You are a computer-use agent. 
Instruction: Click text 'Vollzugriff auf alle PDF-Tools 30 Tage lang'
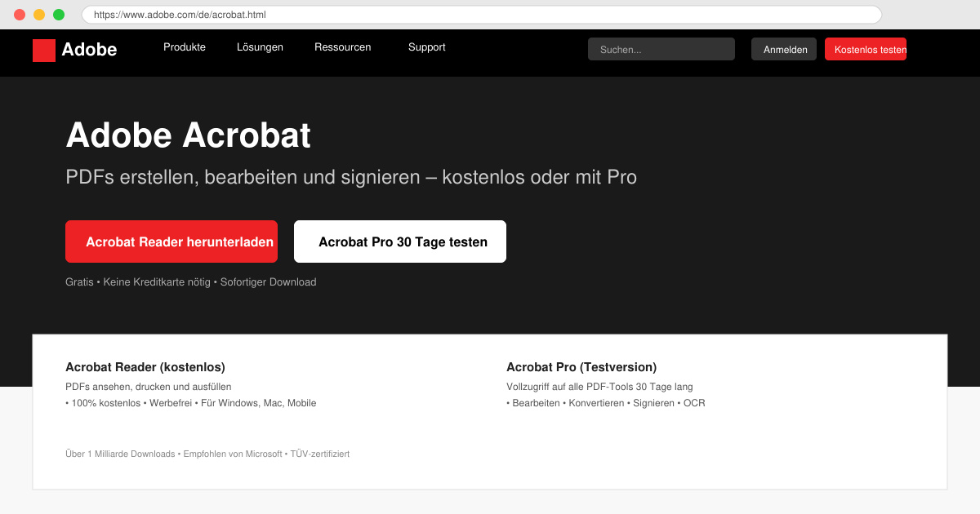pos(599,387)
